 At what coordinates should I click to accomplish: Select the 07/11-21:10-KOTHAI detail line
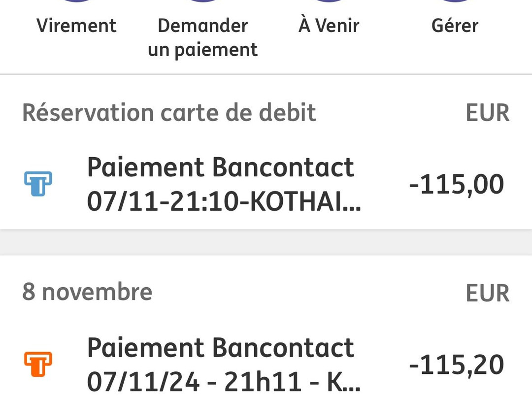point(224,201)
